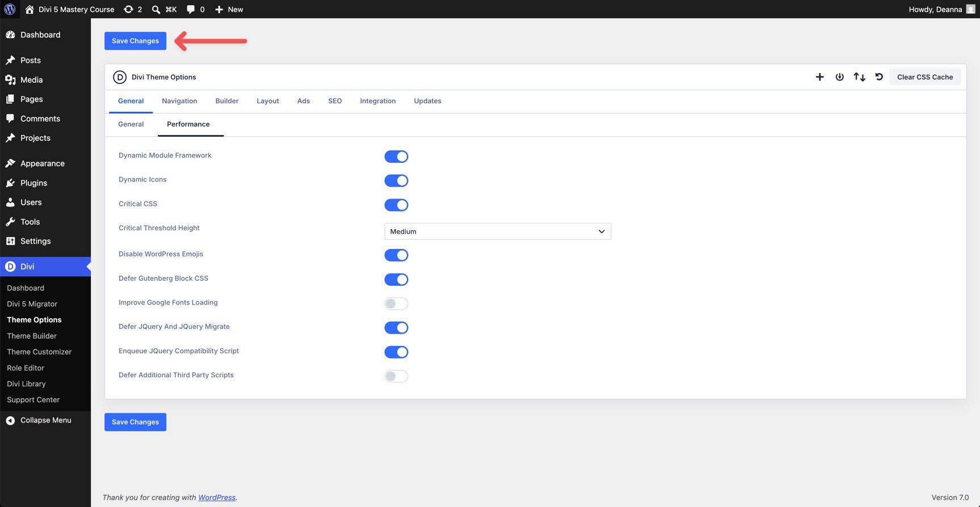Click the bottom Save Changes button
The height and width of the screenshot is (507, 980).
135,422
